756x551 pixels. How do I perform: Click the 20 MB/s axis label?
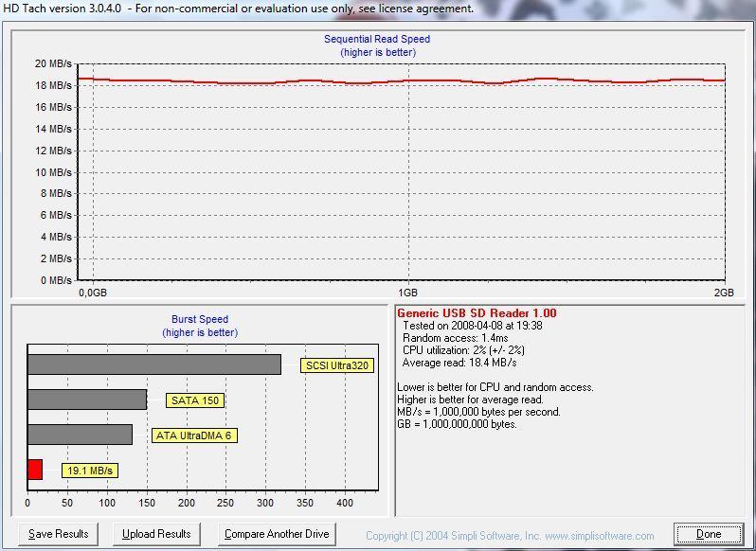pos(53,63)
